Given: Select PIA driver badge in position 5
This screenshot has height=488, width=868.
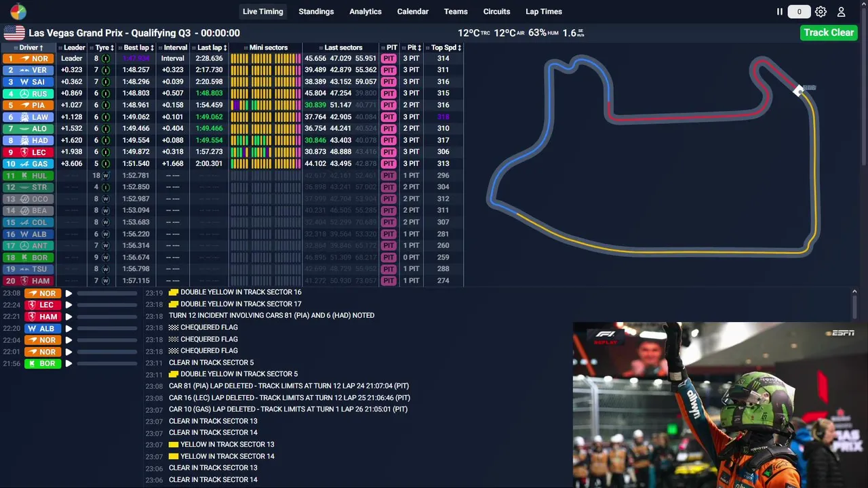Looking at the screenshot, I should (28, 105).
